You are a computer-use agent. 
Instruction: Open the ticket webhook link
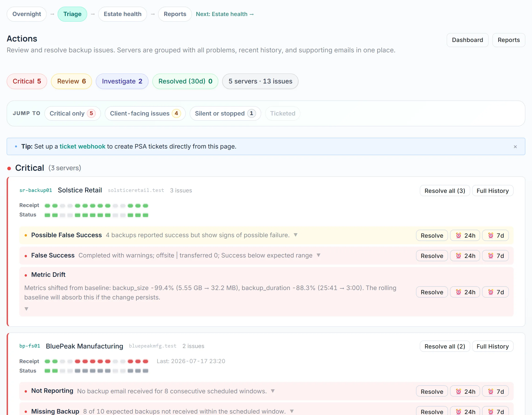click(x=82, y=146)
